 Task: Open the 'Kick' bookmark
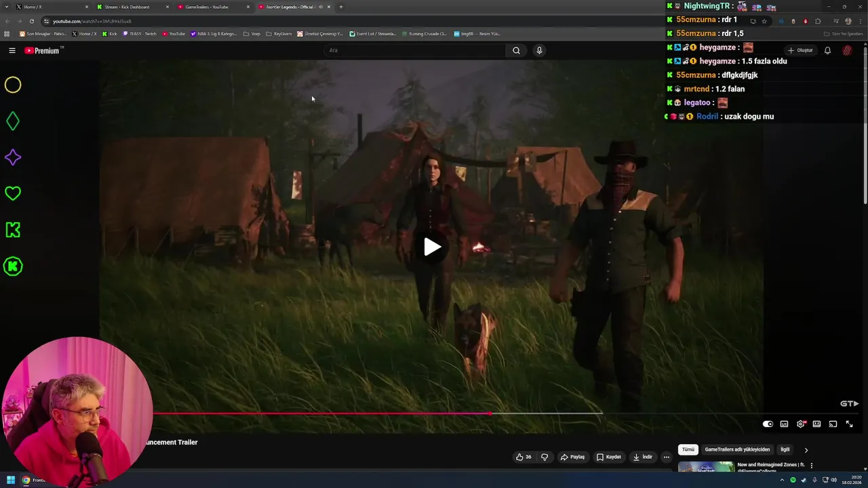click(x=109, y=33)
